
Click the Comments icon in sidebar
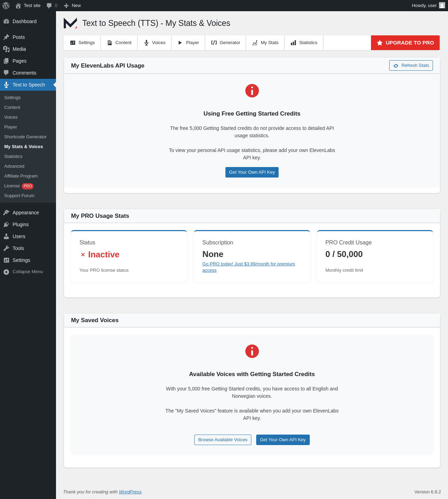pos(6,73)
